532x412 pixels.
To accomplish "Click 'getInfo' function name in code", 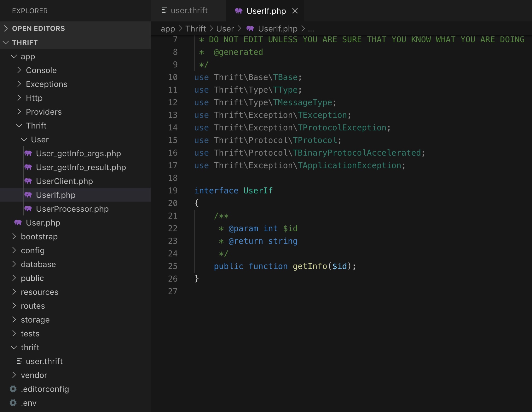I will pos(310,266).
